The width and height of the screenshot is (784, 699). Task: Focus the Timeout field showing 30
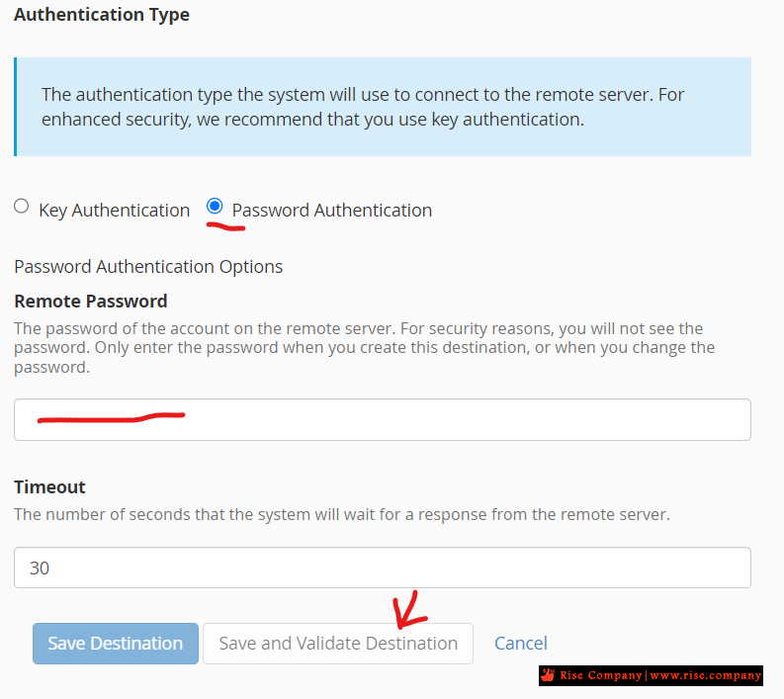[x=383, y=568]
